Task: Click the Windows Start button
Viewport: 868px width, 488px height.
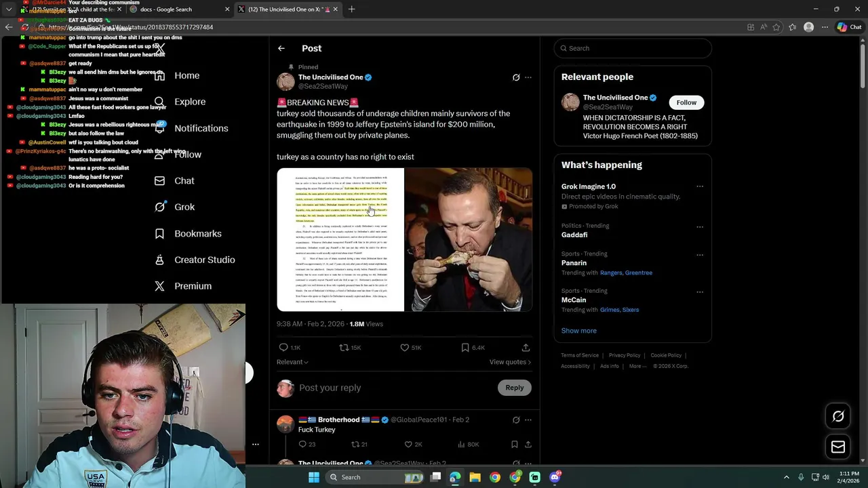Action: [313, 477]
